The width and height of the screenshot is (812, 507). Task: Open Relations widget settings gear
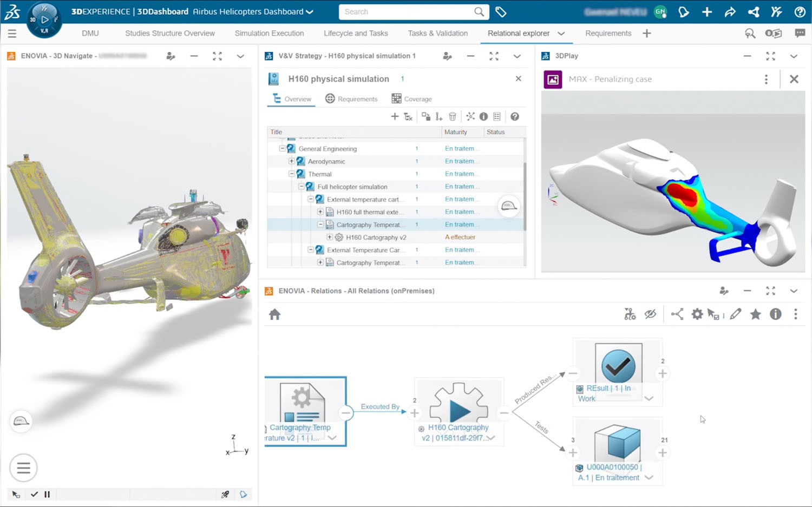(697, 314)
